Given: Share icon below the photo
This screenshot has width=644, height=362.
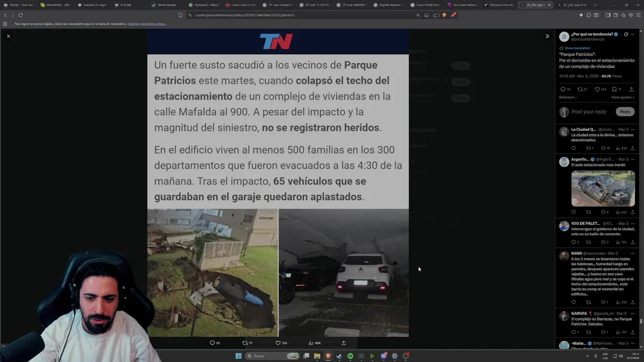Looking at the screenshot, I should point(344,343).
